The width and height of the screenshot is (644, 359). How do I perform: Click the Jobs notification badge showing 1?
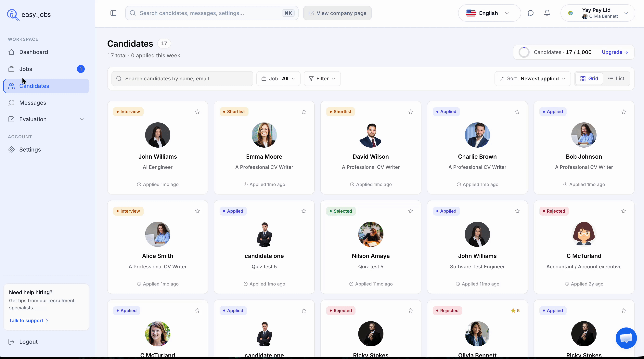(x=81, y=69)
